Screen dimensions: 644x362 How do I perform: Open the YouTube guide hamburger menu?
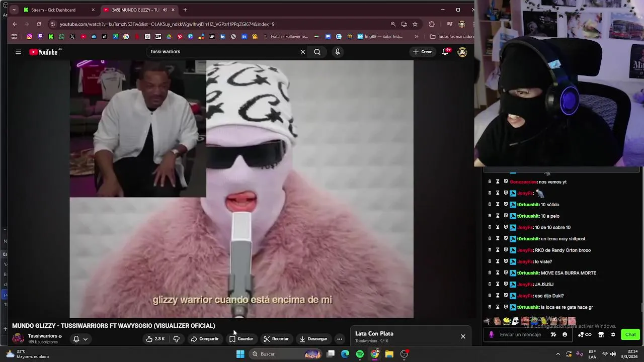[18, 52]
